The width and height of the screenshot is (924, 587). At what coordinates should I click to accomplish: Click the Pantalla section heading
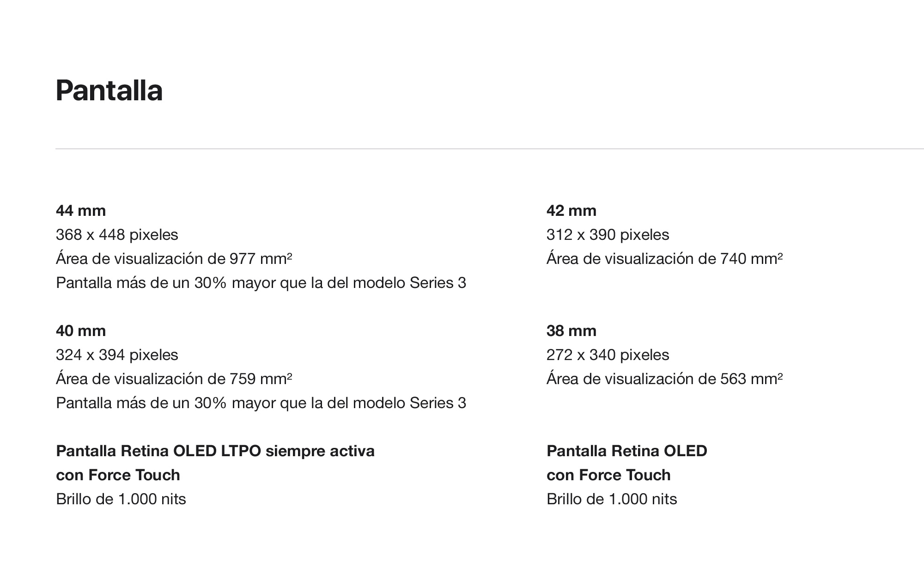[x=109, y=90]
